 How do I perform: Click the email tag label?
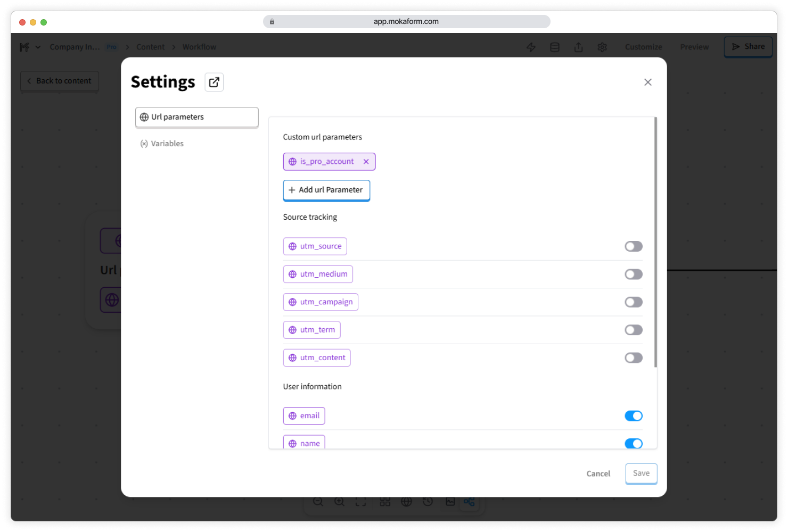click(x=304, y=416)
